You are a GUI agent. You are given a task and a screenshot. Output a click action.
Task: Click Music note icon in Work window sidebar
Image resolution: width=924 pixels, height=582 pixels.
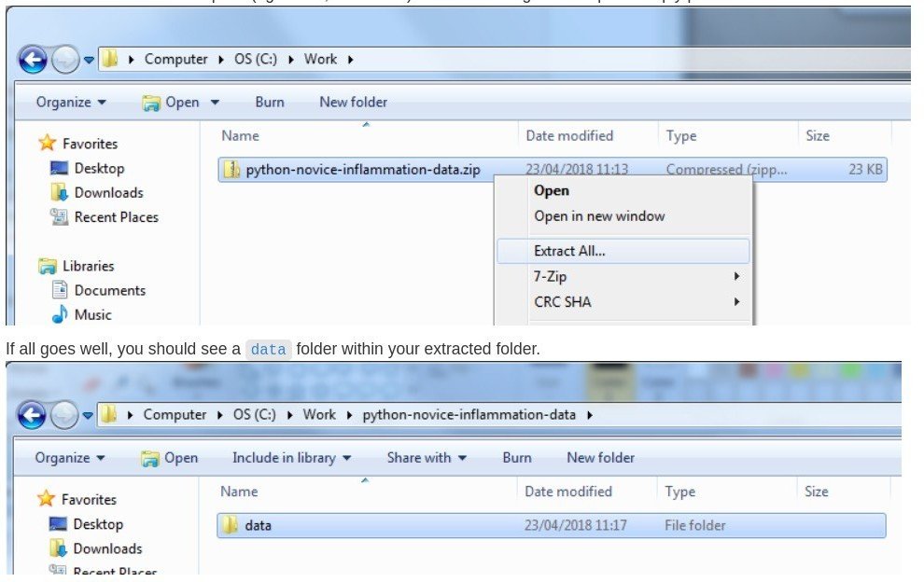click(x=59, y=314)
